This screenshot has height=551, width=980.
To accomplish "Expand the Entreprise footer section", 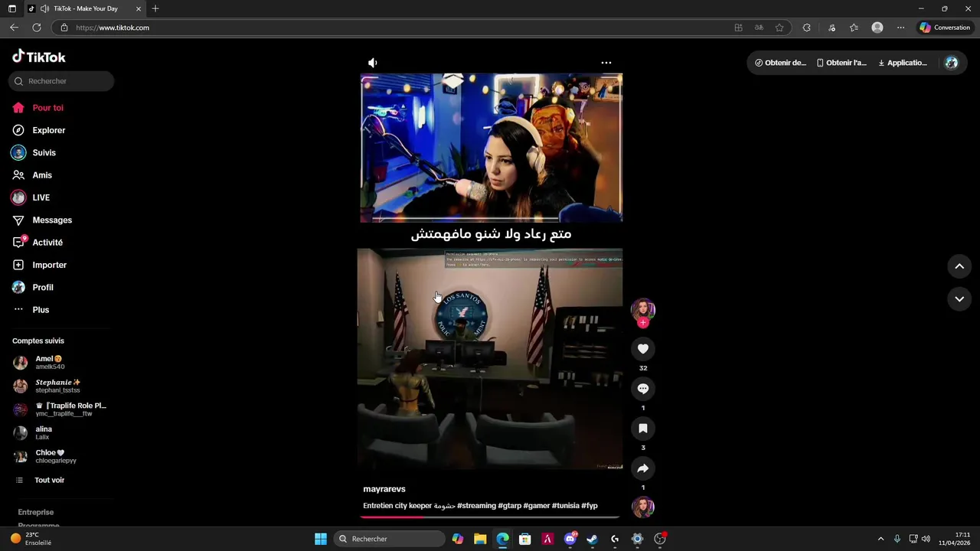I will pos(35,512).
